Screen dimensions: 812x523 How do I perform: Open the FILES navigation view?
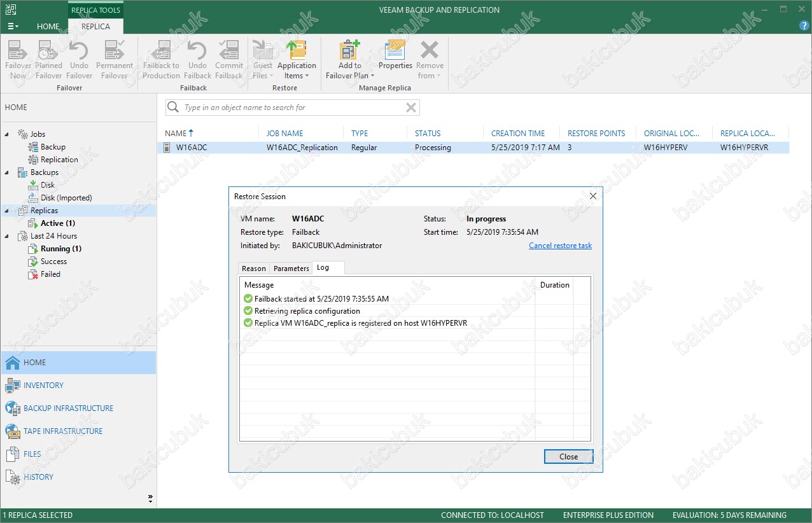click(78, 454)
